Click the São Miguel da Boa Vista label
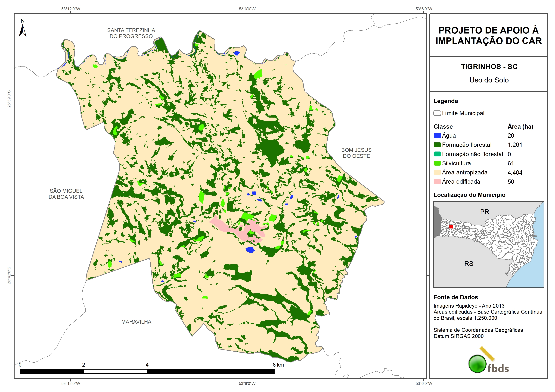This screenshot has height=392, width=555. point(66,194)
